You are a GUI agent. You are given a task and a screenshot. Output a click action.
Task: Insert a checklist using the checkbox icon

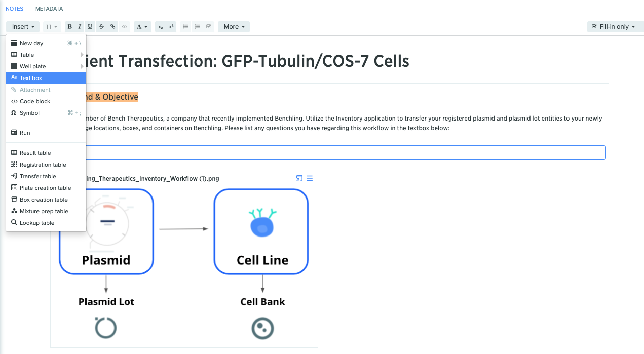coord(208,27)
